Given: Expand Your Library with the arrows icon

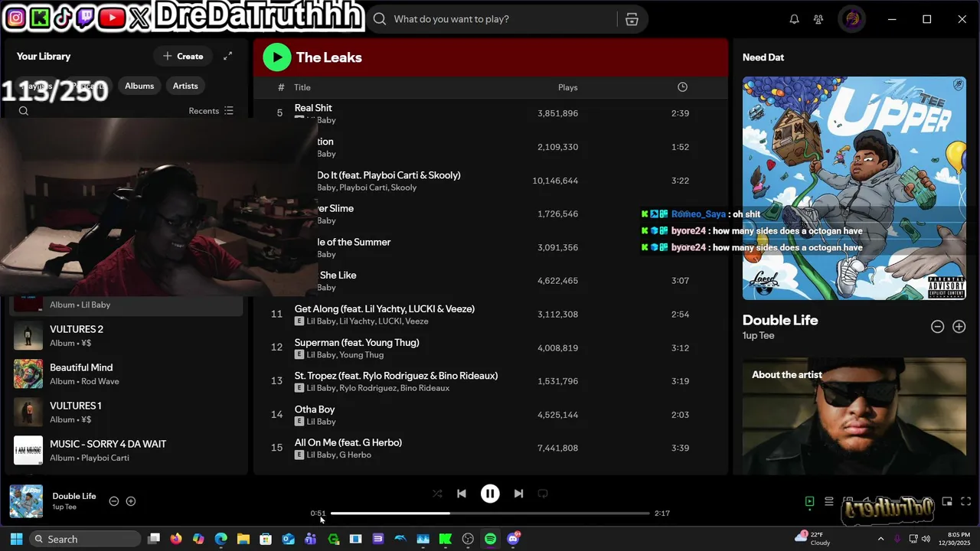Looking at the screenshot, I should (227, 56).
